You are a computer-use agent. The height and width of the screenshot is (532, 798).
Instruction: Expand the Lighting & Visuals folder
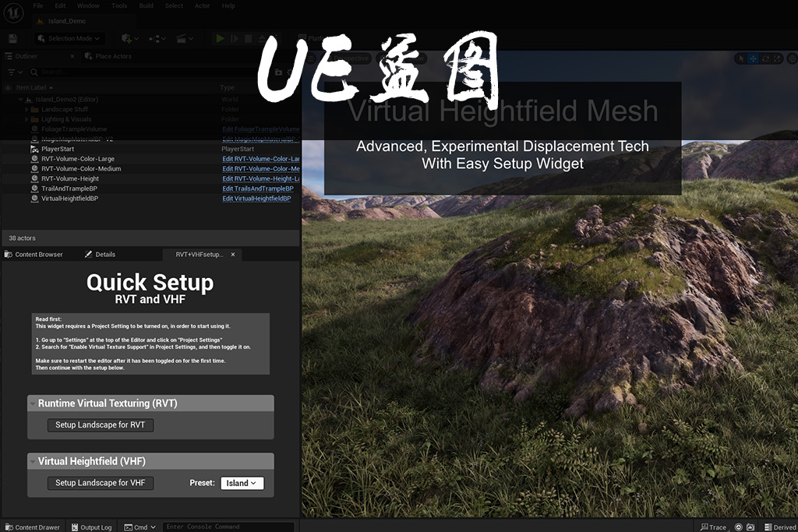27,119
